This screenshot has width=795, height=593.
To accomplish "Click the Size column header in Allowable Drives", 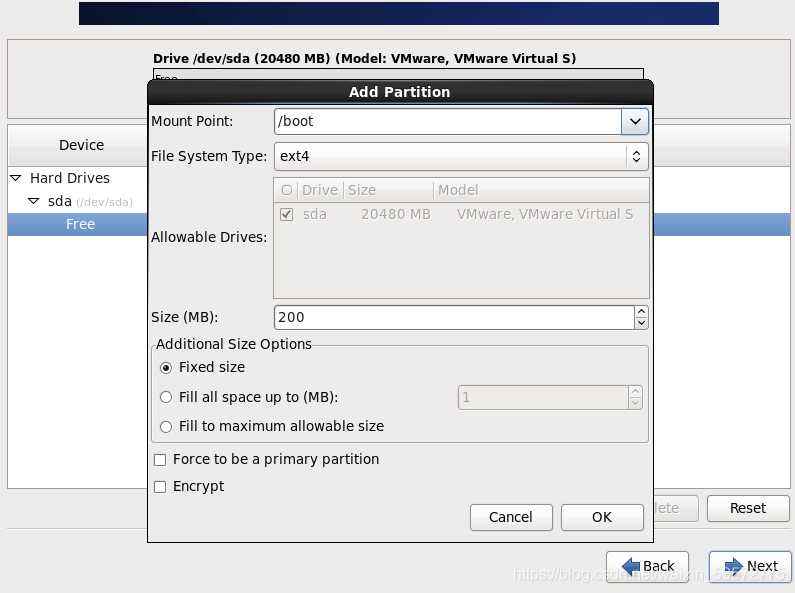I will click(x=388, y=190).
